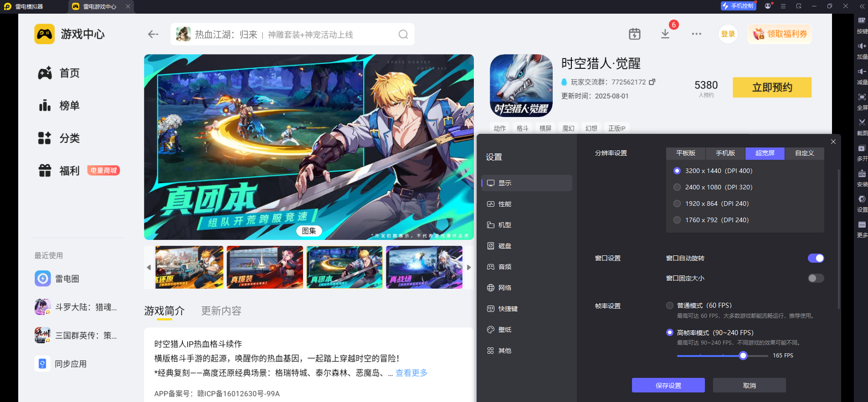Open 壁纸 wallpaper settings
This screenshot has width=868, height=402.
click(527, 330)
